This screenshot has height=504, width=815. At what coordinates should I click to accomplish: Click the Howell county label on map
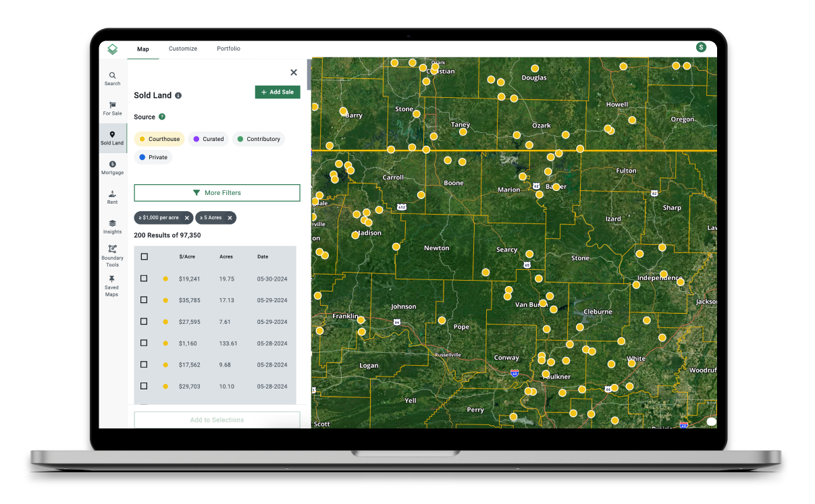617,105
